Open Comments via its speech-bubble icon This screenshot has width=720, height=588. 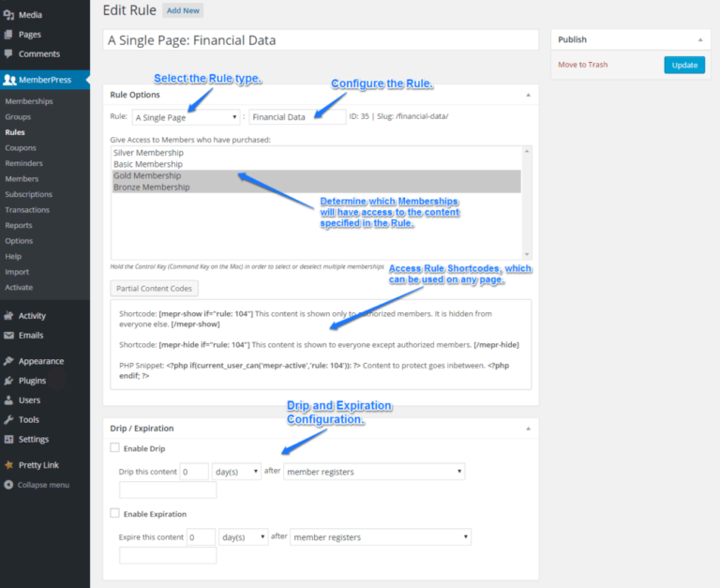pyautogui.click(x=8, y=53)
